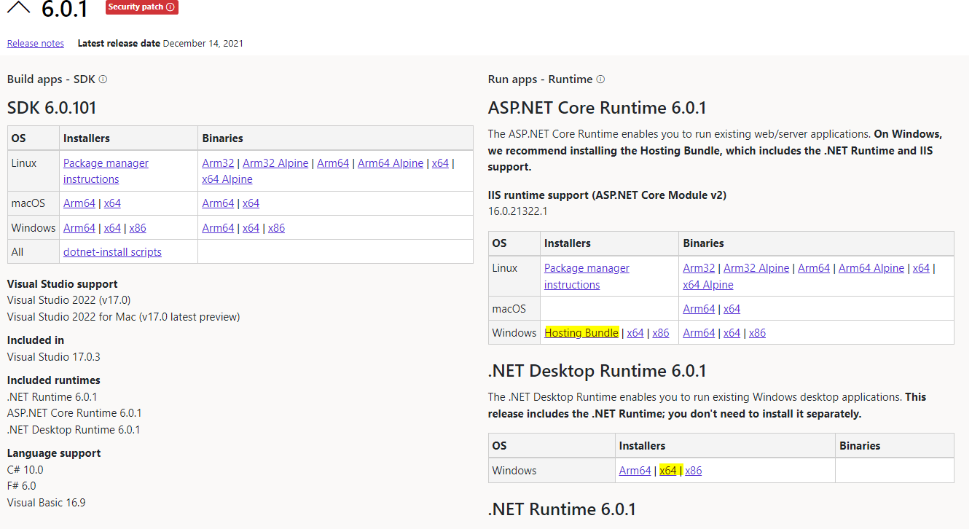Click the Security patch badge
The image size is (980, 529).
click(142, 7)
